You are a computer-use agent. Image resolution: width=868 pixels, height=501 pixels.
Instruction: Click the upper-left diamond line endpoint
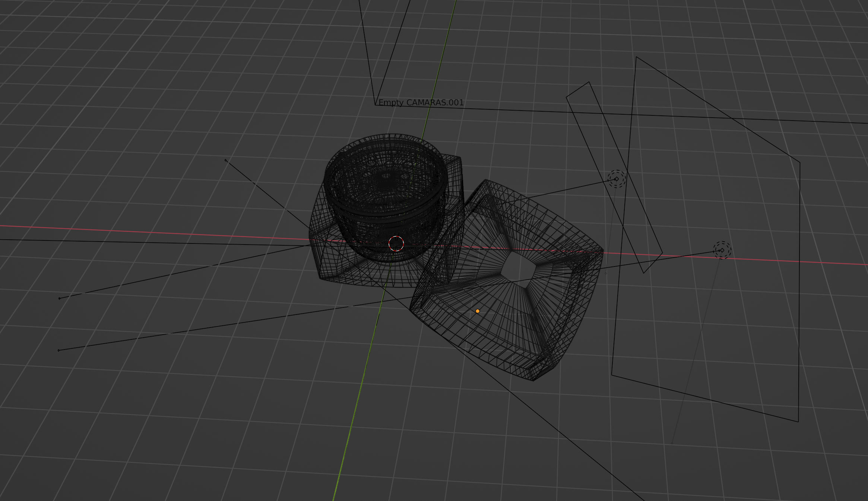(x=226, y=160)
